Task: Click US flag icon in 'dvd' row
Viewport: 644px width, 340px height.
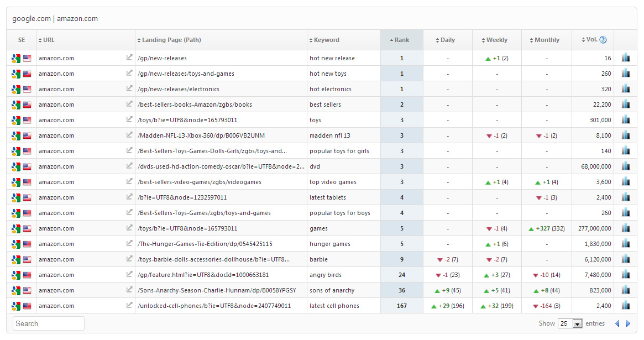Action: point(27,166)
